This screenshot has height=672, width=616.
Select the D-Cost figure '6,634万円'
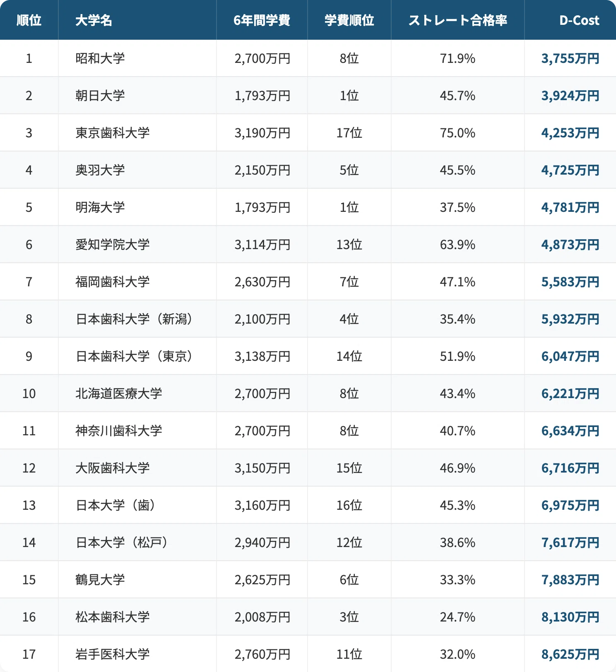[x=570, y=431]
